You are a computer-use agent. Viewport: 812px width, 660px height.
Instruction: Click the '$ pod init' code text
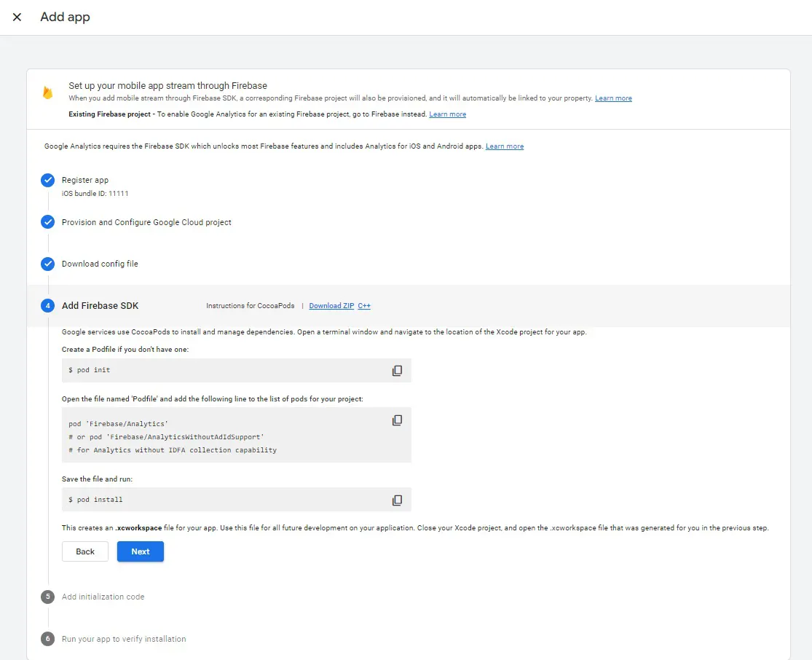pyautogui.click(x=89, y=370)
